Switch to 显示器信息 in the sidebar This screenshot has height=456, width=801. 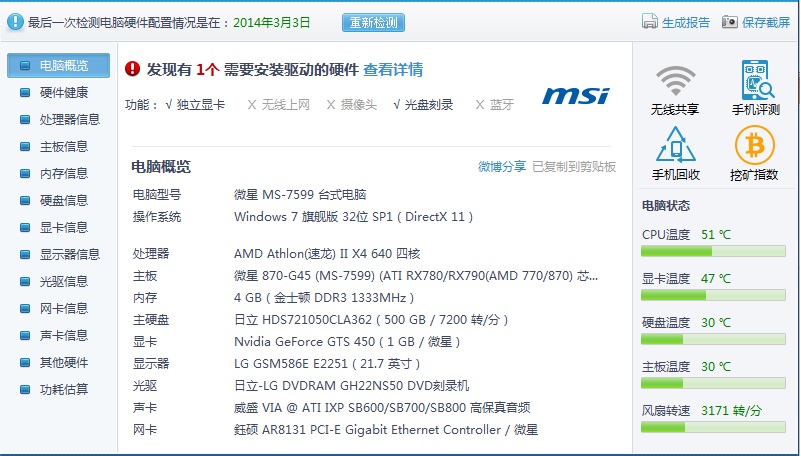[x=70, y=254]
